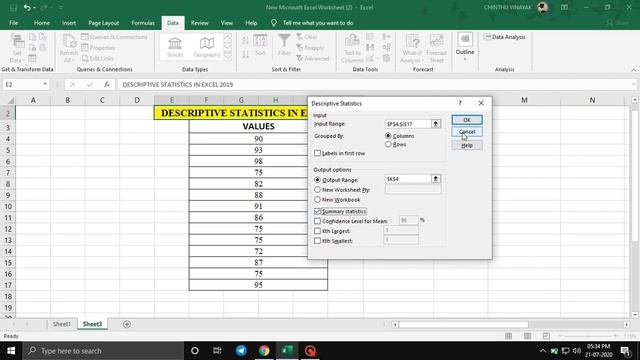Select column M header
This screenshot has height=360, width=640.
[524, 100]
